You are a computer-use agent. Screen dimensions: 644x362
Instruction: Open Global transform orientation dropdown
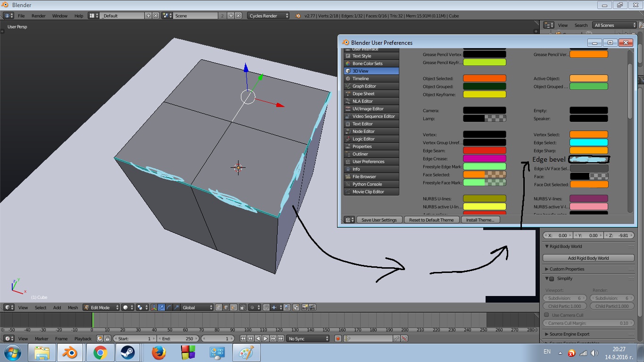click(x=198, y=307)
